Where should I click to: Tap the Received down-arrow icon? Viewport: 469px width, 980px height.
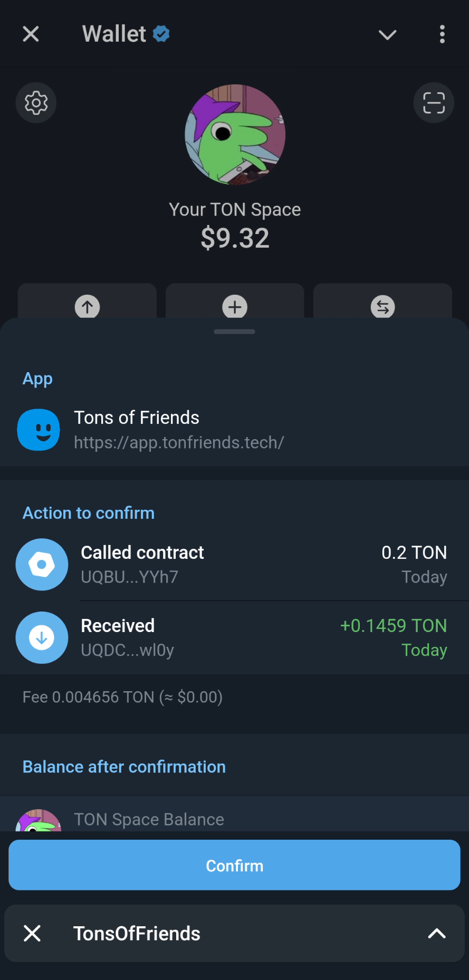point(42,637)
